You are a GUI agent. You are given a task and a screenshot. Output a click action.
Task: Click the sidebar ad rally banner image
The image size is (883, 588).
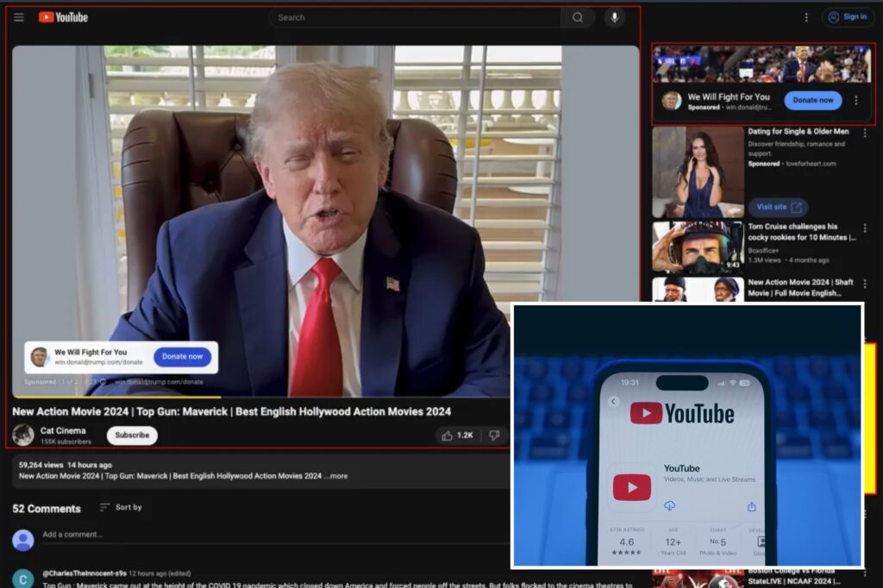762,64
